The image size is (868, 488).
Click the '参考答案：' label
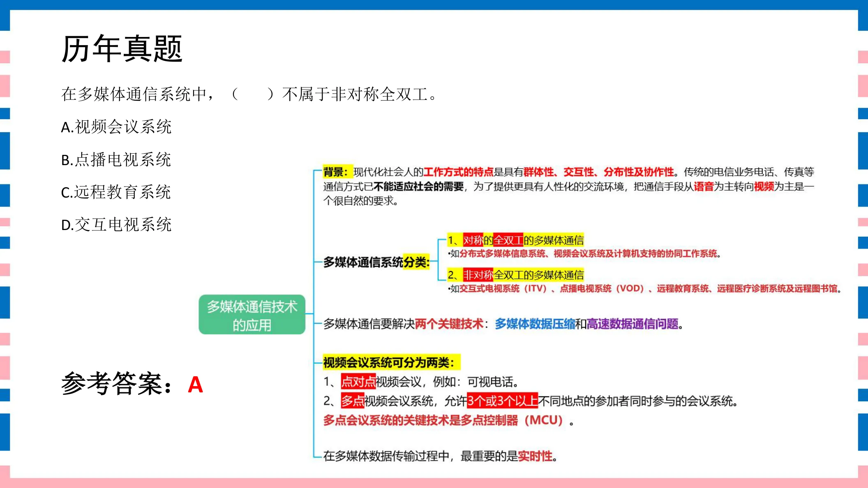pyautogui.click(x=118, y=384)
